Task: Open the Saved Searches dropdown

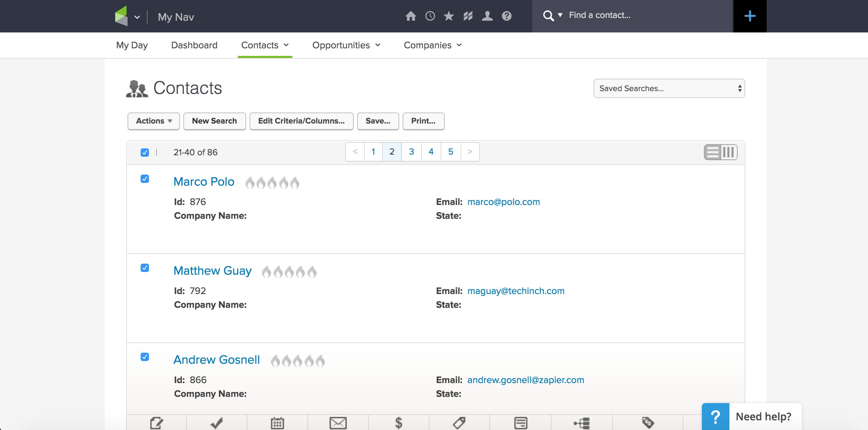Action: (x=669, y=88)
